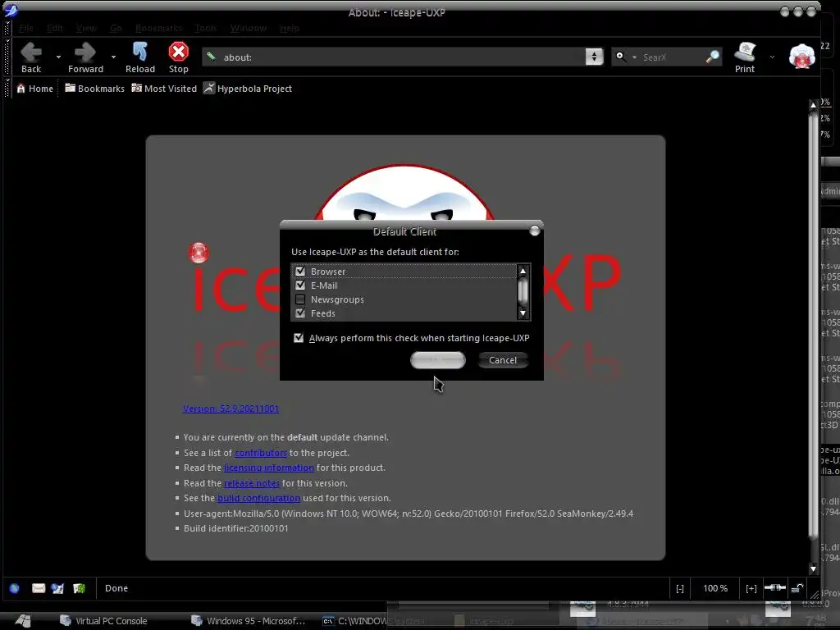This screenshot has height=630, width=840.
Task: Open the Version 52.9 link
Action: click(x=231, y=409)
